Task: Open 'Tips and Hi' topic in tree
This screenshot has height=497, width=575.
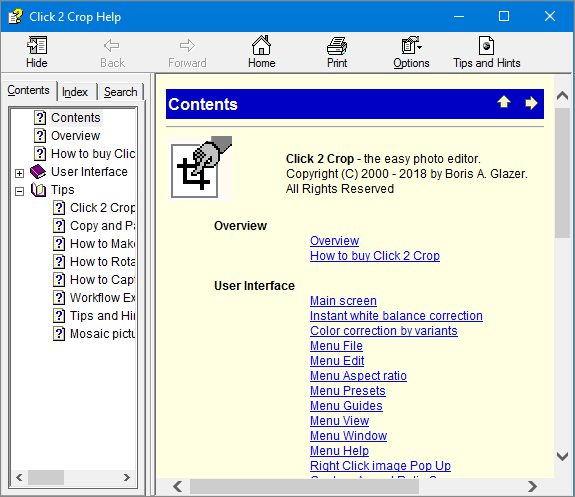Action: pos(102,315)
